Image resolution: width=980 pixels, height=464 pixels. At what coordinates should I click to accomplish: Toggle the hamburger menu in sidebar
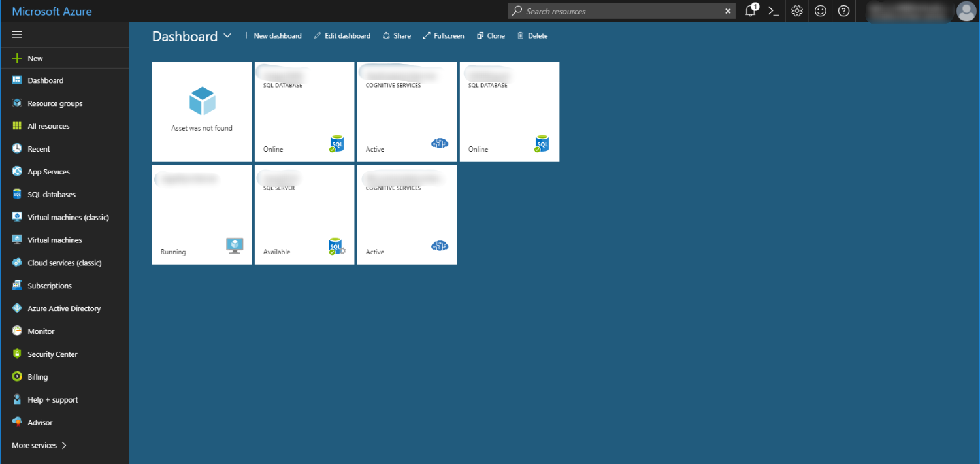17,35
